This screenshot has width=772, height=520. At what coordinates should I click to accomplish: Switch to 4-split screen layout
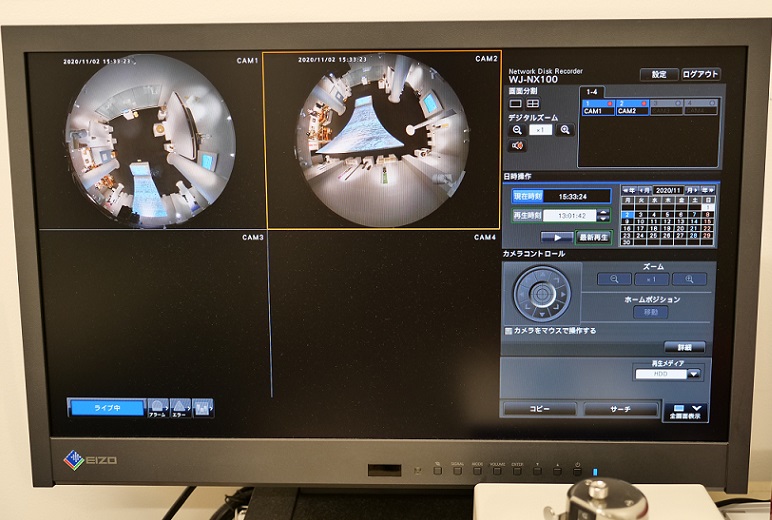tap(533, 103)
